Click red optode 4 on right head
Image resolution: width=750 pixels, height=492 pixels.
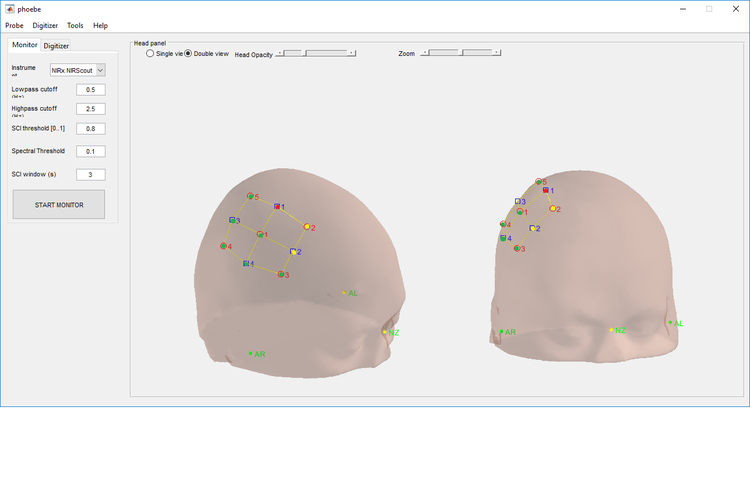503,224
